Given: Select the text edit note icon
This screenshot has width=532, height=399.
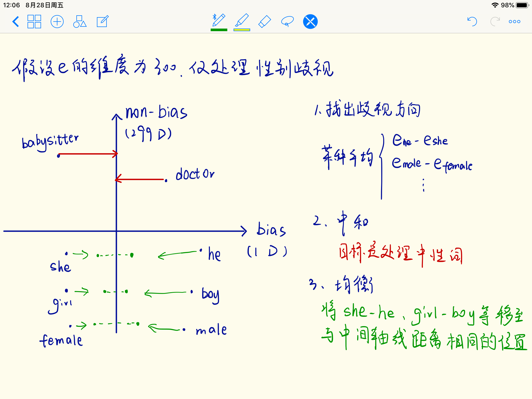Looking at the screenshot, I should [x=102, y=21].
